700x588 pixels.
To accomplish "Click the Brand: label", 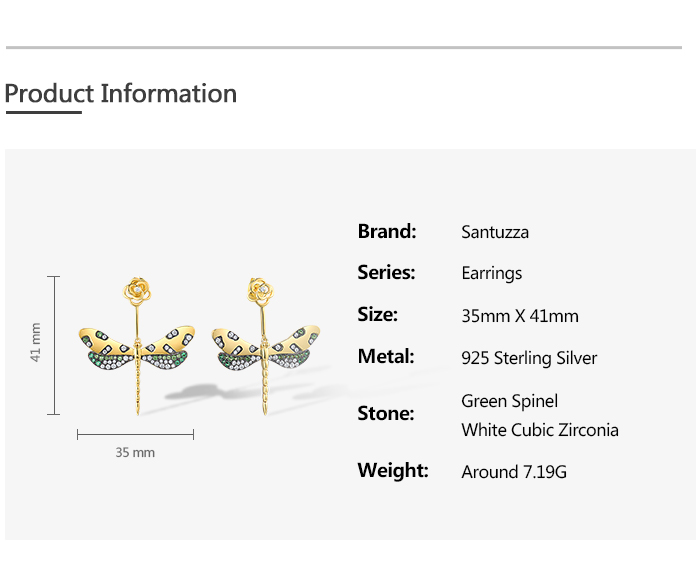I will tap(386, 231).
